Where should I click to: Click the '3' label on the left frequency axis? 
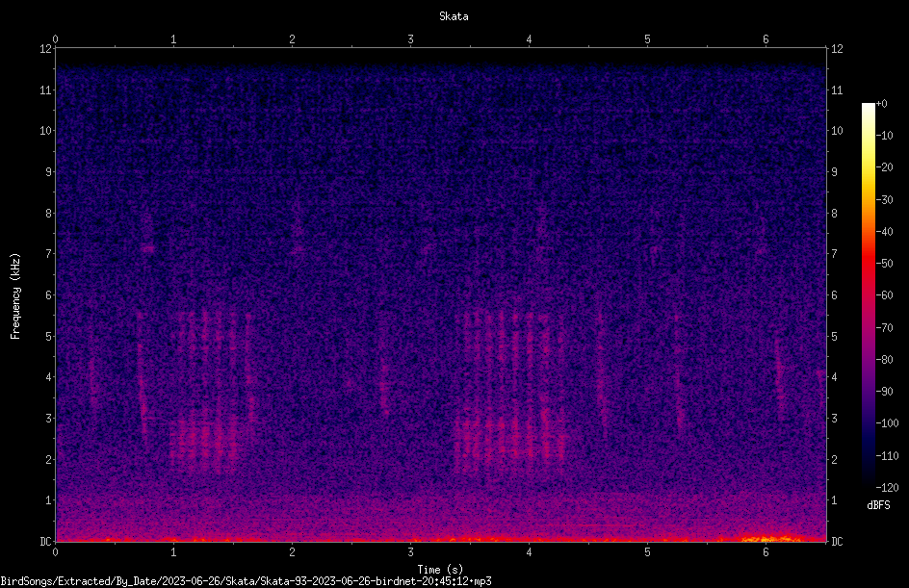(x=48, y=419)
